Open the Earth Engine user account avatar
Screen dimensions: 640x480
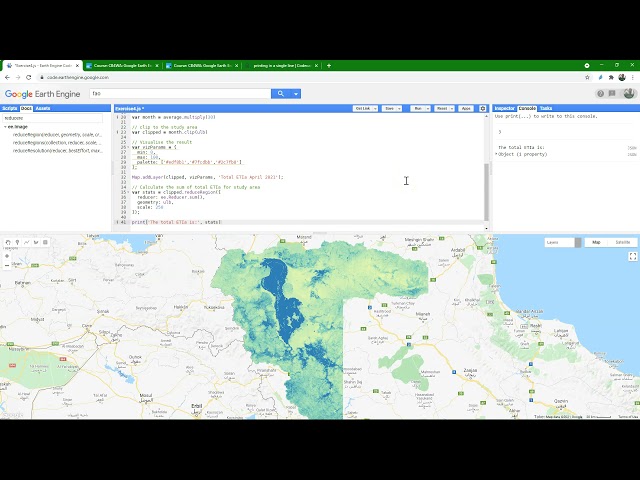[x=629, y=93]
